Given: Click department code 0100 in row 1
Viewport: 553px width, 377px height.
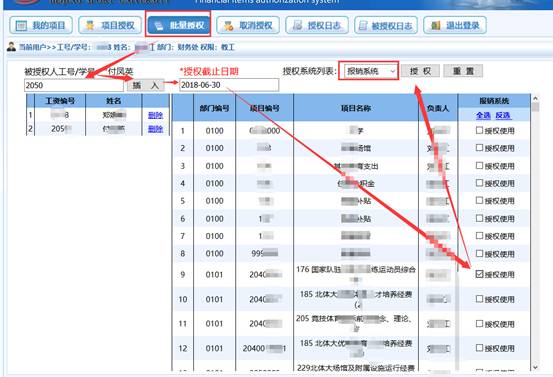Looking at the screenshot, I should (214, 131).
